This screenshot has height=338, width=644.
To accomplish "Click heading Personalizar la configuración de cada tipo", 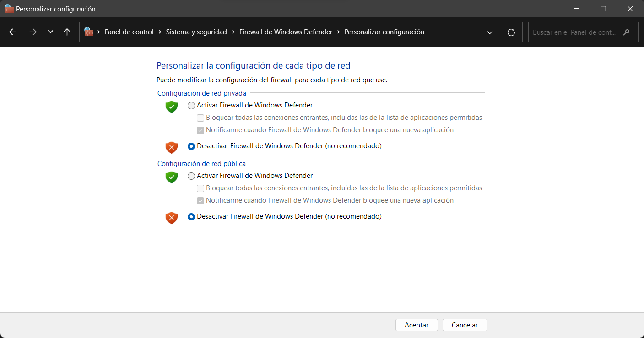I will [x=254, y=66].
